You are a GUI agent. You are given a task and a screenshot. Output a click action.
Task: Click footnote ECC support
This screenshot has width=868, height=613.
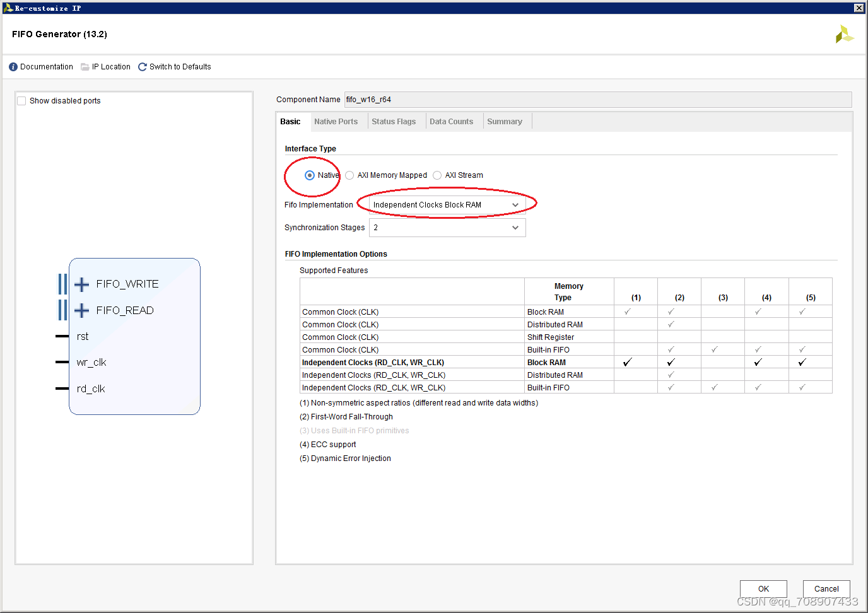pyautogui.click(x=328, y=445)
